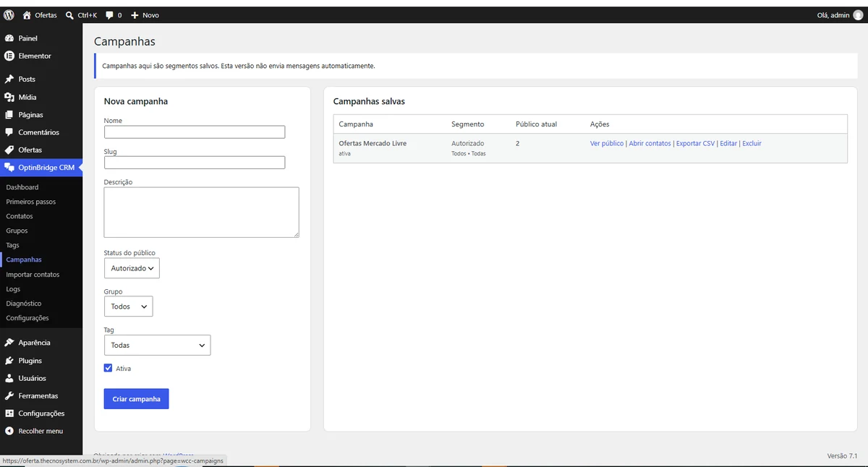Click the Campanha column header
Viewport: 868px width, 467px height.
click(356, 124)
